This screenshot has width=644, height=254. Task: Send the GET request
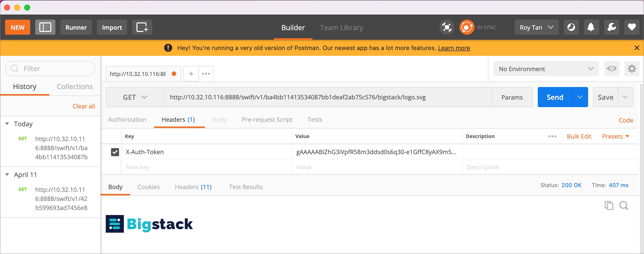[x=555, y=97]
